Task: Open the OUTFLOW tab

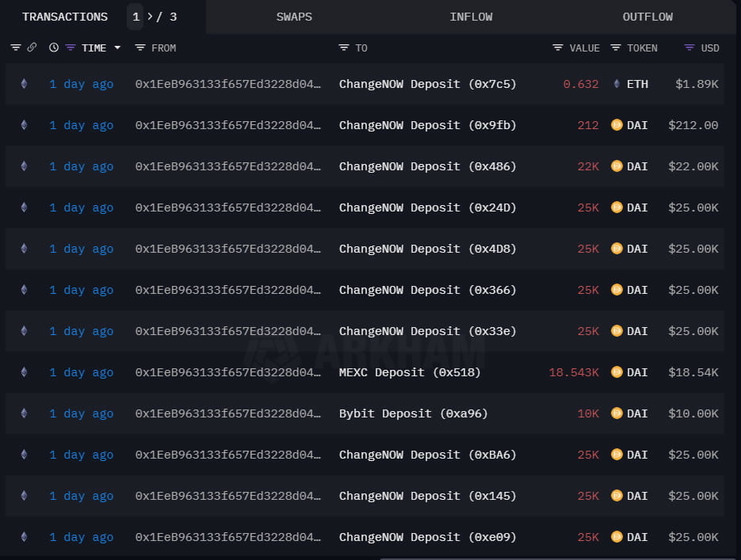Action: coord(647,17)
